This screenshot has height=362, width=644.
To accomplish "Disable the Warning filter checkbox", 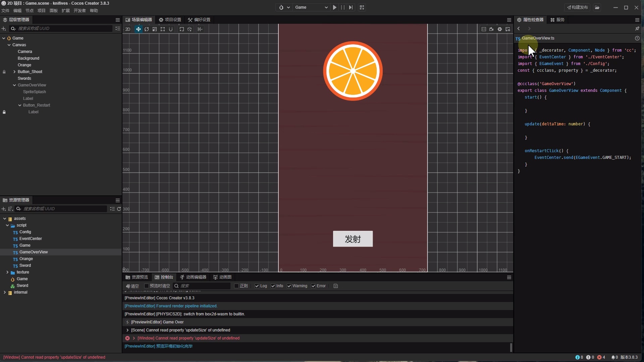I will click(x=289, y=286).
